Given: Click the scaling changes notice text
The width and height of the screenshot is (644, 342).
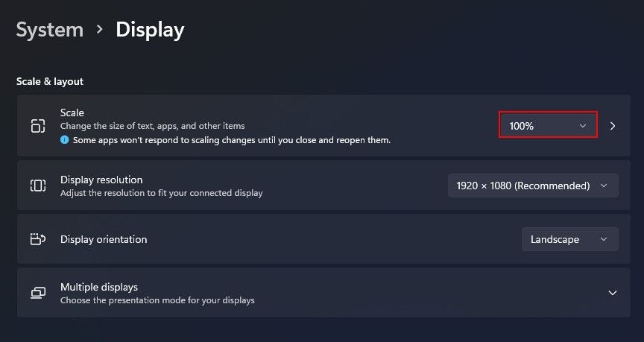Looking at the screenshot, I should 232,140.
